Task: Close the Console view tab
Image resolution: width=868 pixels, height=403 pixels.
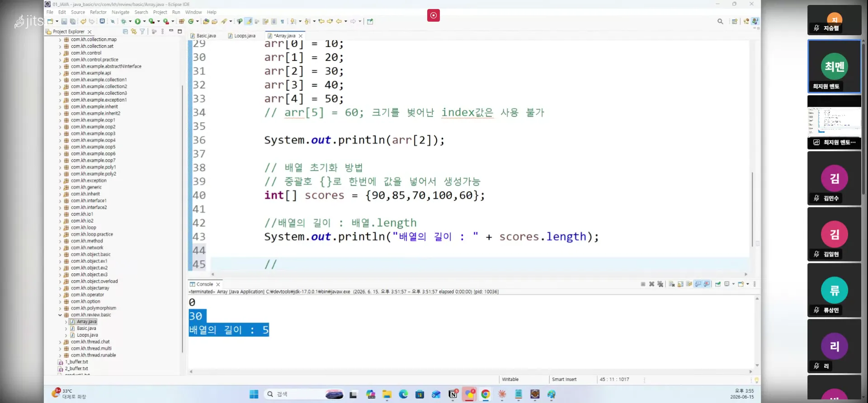Action: tap(218, 284)
